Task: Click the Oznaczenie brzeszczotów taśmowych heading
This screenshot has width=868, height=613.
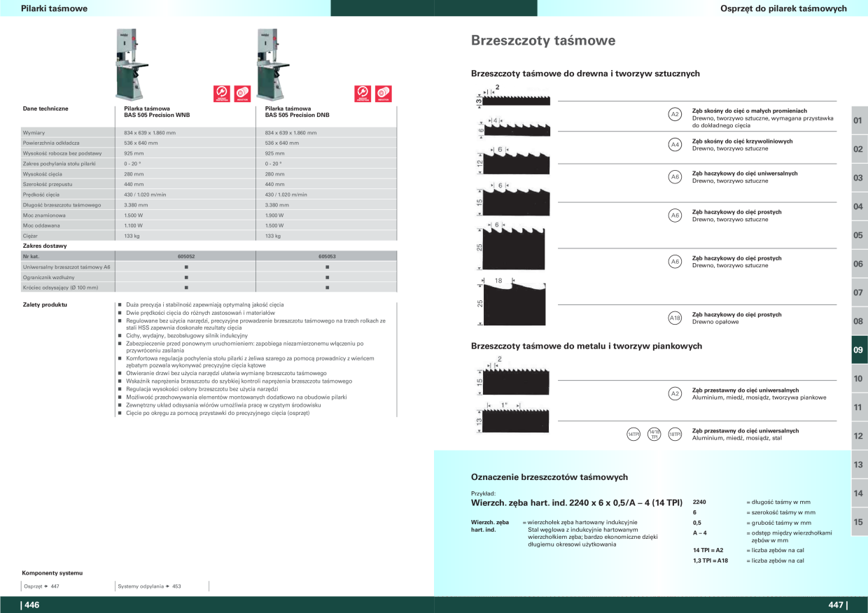Action: (549, 477)
